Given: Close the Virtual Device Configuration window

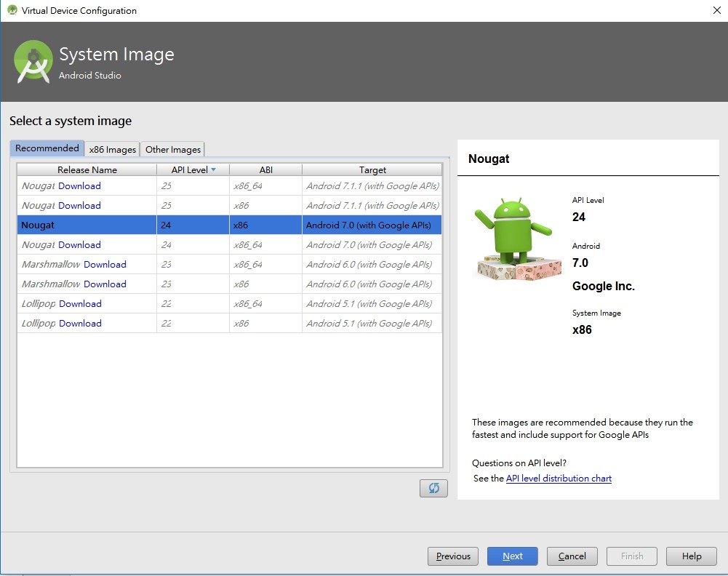Looking at the screenshot, I should pyautogui.click(x=717, y=10).
